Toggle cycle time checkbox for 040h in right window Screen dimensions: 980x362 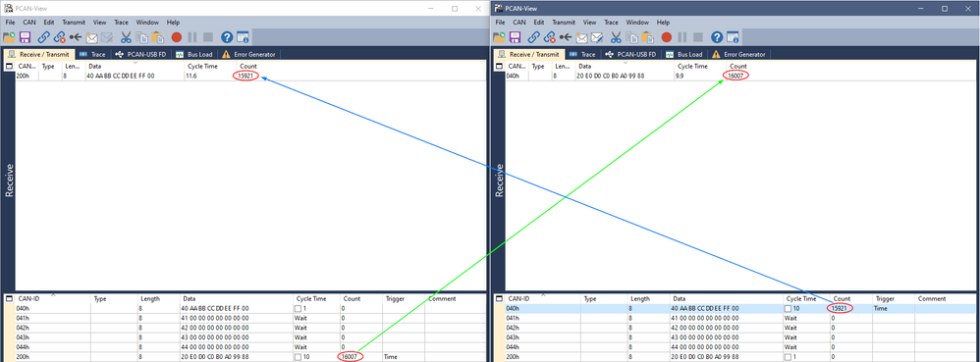[x=789, y=309]
